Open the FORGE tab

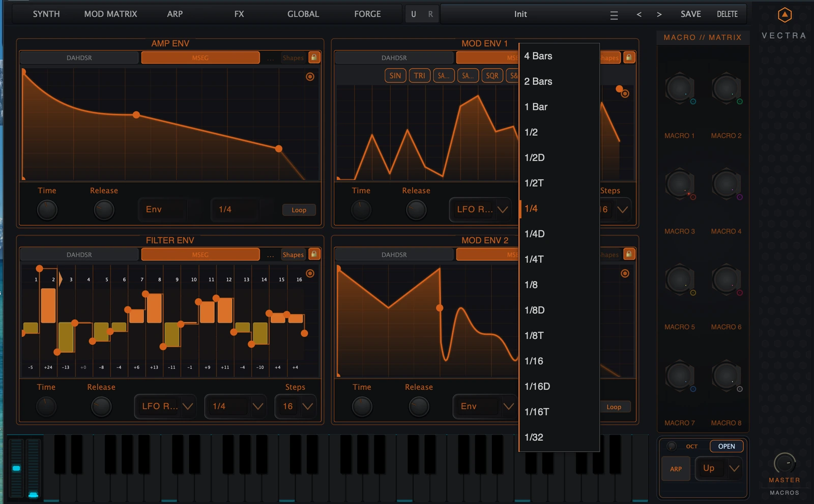tap(367, 14)
